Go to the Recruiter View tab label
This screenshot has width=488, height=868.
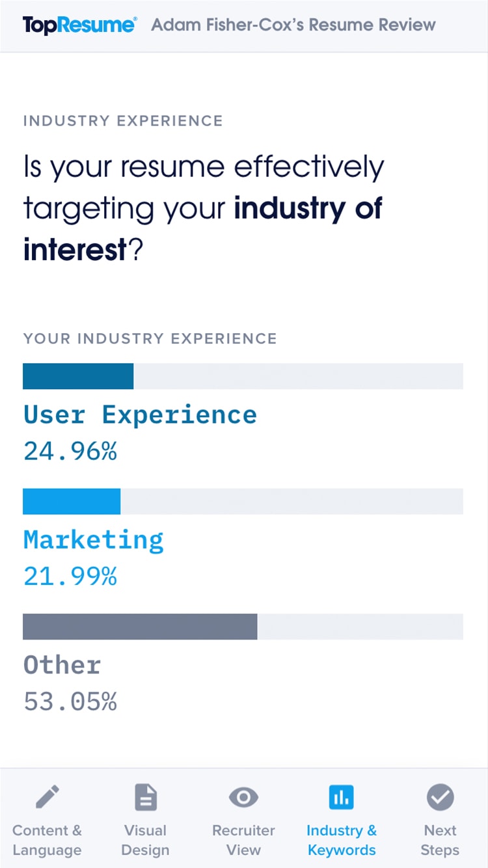click(243, 840)
